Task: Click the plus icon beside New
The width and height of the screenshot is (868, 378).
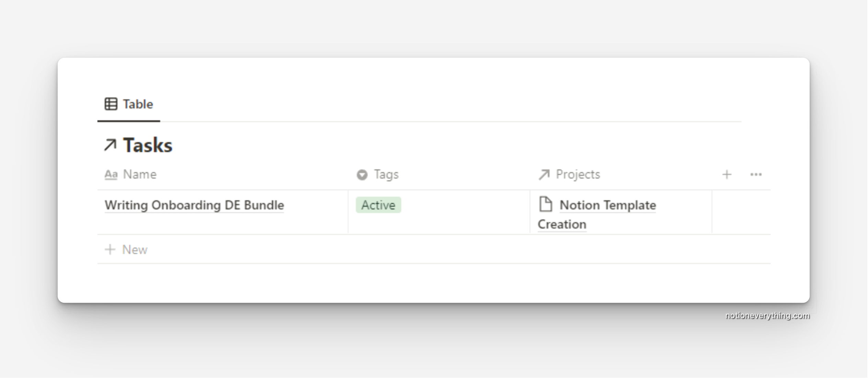Action: pos(110,249)
